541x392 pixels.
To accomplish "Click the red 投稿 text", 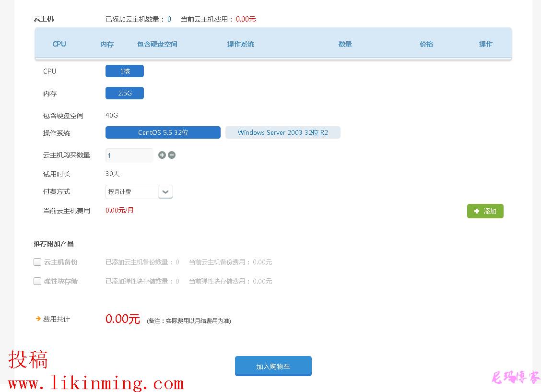I will 28,359.
